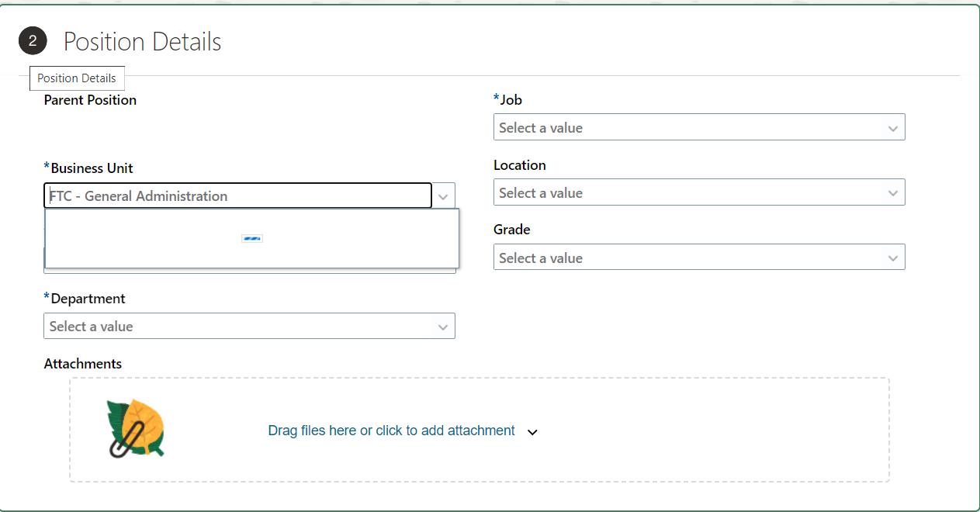Click the loading spinner in the dropdown list
This screenshot has width=980, height=512.
pyautogui.click(x=251, y=238)
